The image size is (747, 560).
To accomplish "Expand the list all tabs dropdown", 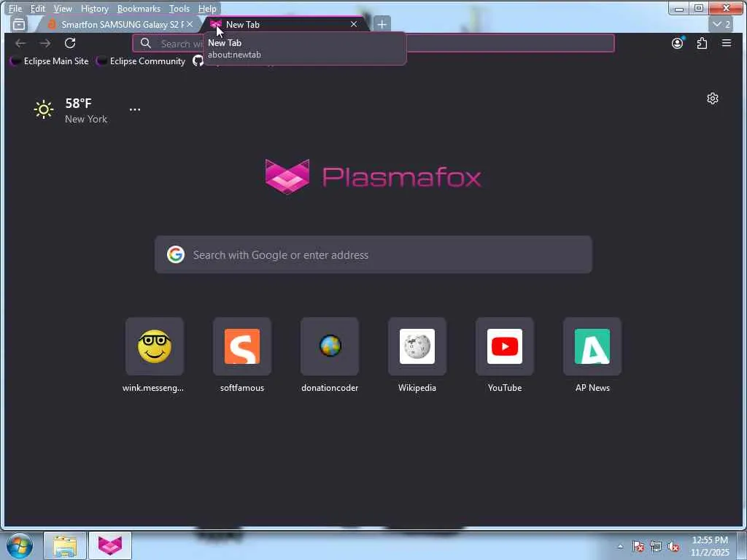I will tap(721, 24).
